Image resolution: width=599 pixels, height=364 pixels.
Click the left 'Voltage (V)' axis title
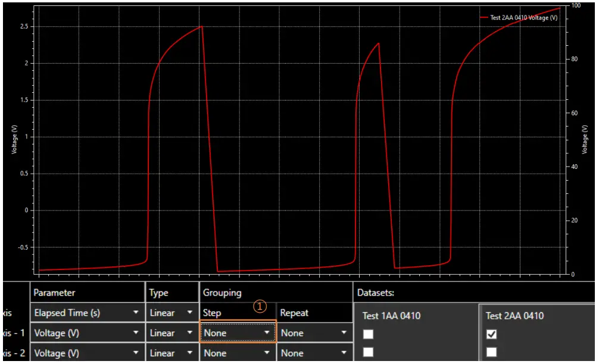pos(14,139)
